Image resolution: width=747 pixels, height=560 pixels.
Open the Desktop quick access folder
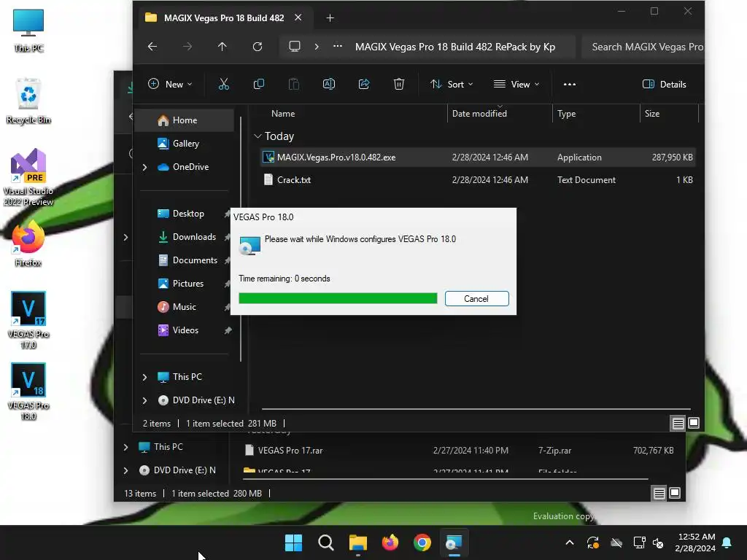click(188, 214)
